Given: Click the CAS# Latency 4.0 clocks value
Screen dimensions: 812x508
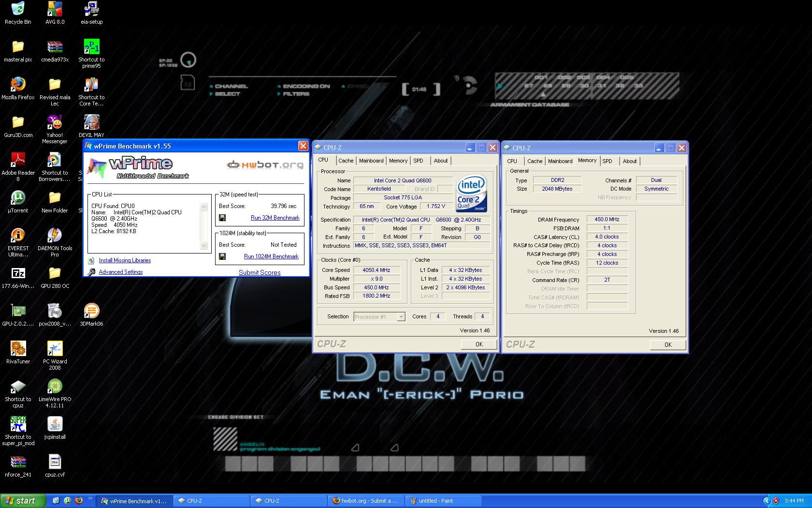Looking at the screenshot, I should click(x=607, y=237).
